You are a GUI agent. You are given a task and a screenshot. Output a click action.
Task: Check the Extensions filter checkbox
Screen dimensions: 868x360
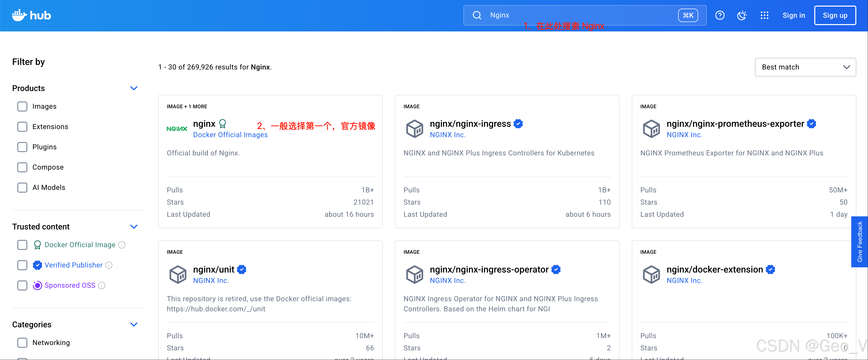pos(22,127)
